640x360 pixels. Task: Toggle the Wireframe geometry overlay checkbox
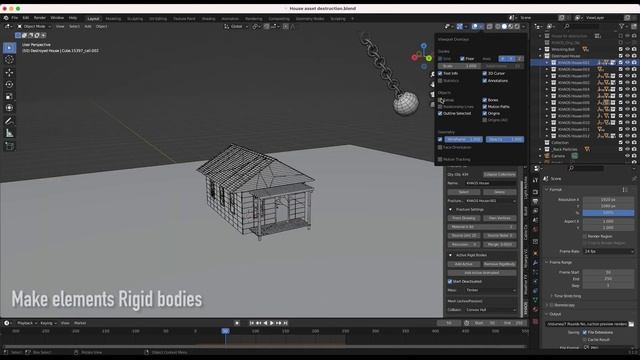[x=440, y=140]
